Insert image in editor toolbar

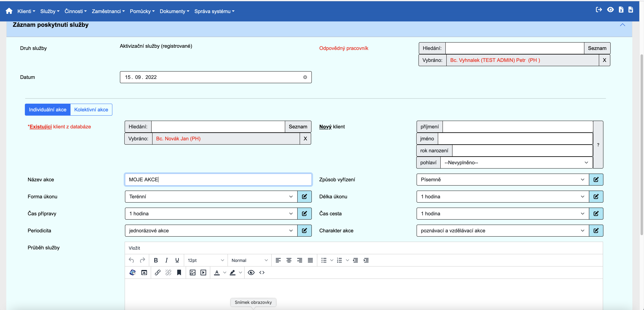[192, 273]
